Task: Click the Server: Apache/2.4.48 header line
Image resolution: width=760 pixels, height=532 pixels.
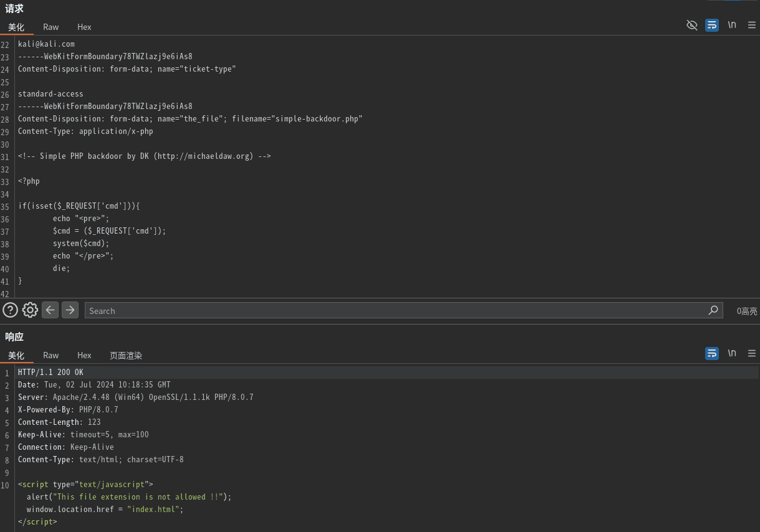Action: (136, 397)
